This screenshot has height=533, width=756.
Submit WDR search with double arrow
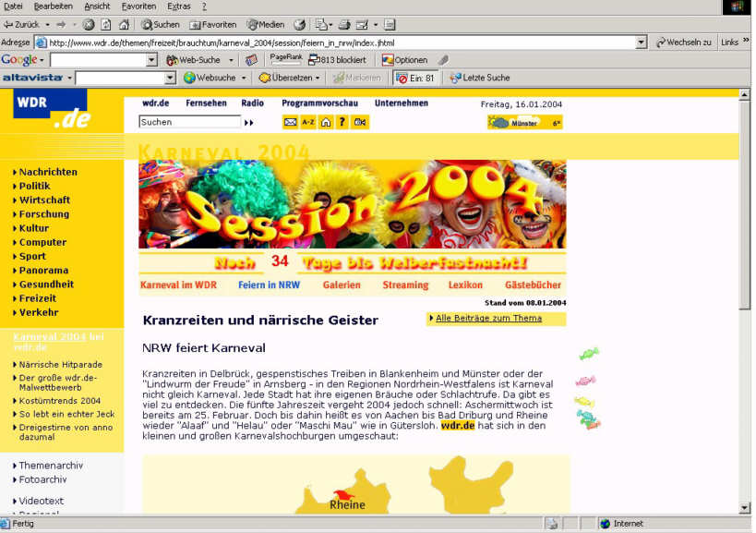click(x=249, y=123)
